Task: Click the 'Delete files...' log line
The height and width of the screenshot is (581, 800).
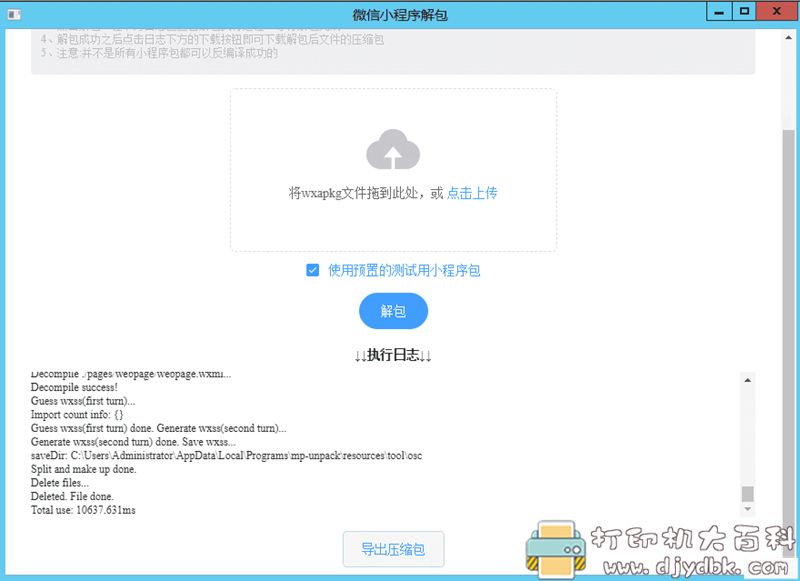Action: click(x=60, y=483)
